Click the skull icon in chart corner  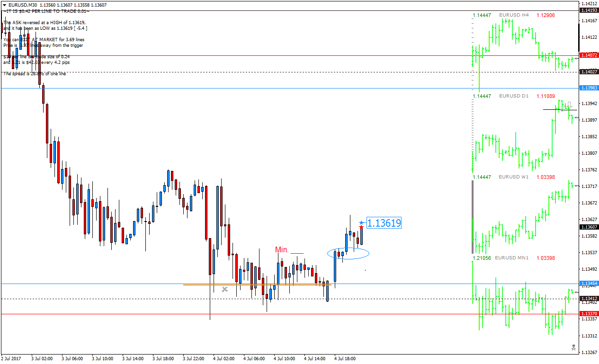tap(574, 347)
